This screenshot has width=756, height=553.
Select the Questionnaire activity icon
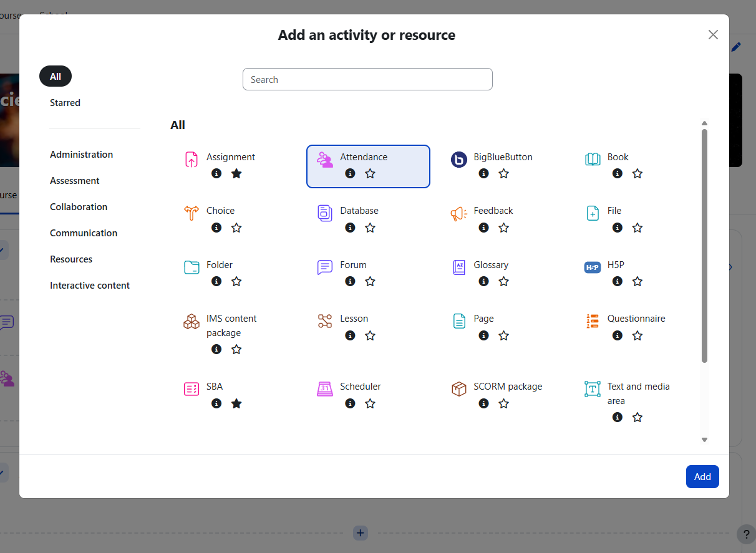point(593,321)
